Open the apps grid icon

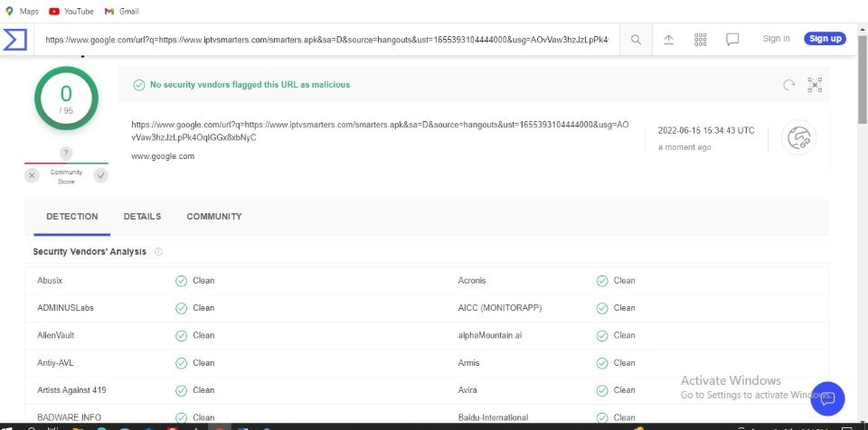700,39
